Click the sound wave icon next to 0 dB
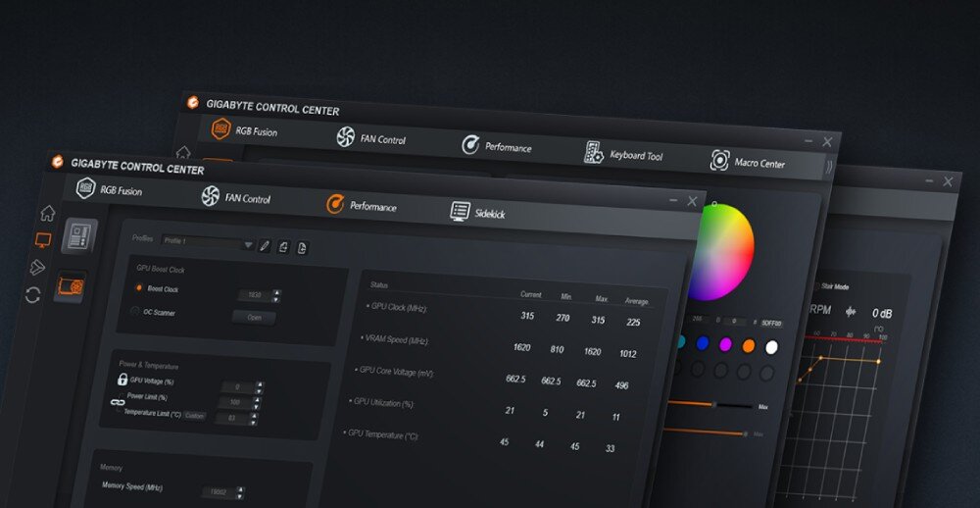980x508 pixels. (x=851, y=312)
